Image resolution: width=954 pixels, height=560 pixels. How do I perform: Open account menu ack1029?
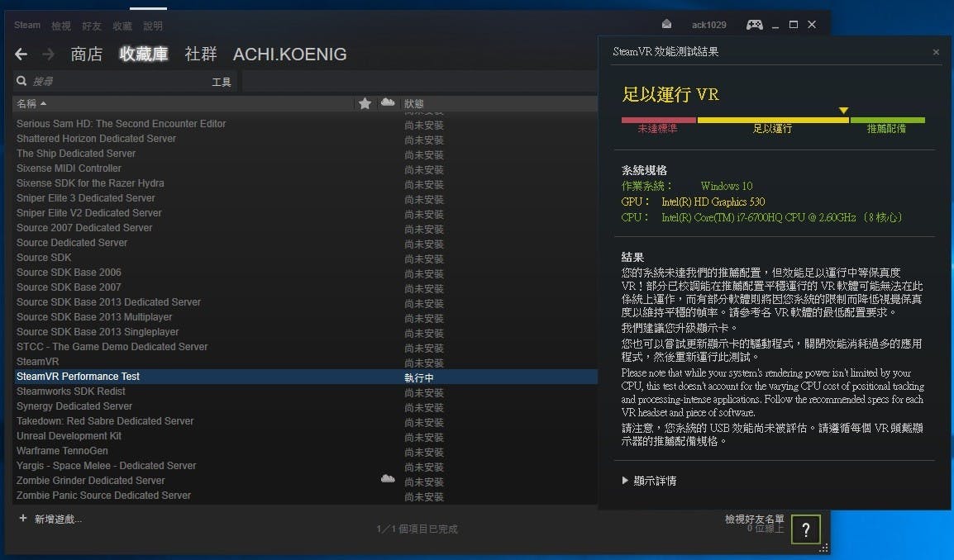(x=708, y=25)
